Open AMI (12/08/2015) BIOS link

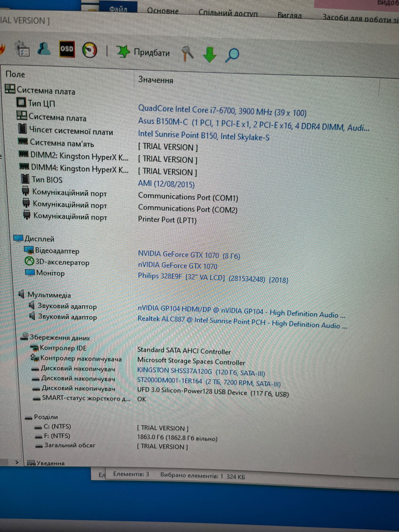tap(166, 184)
